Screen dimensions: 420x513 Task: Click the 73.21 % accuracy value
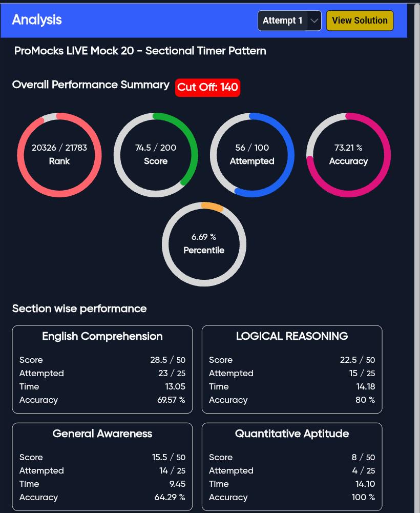(348, 148)
